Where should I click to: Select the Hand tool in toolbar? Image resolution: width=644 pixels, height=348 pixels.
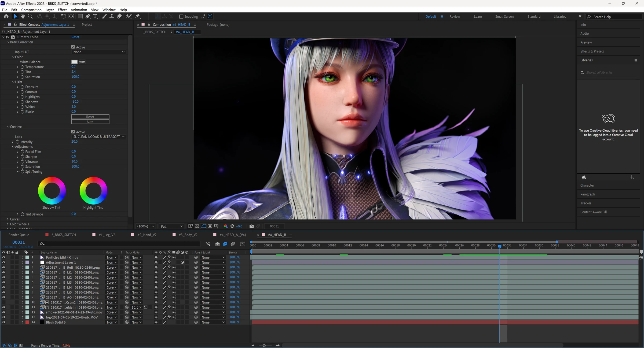23,16
